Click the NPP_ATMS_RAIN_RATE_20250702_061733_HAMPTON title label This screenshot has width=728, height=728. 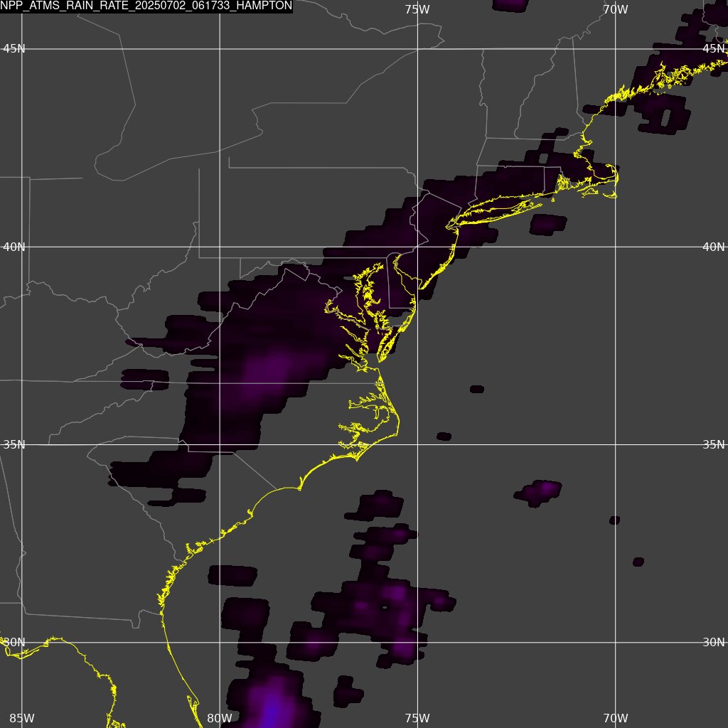pyautogui.click(x=146, y=6)
